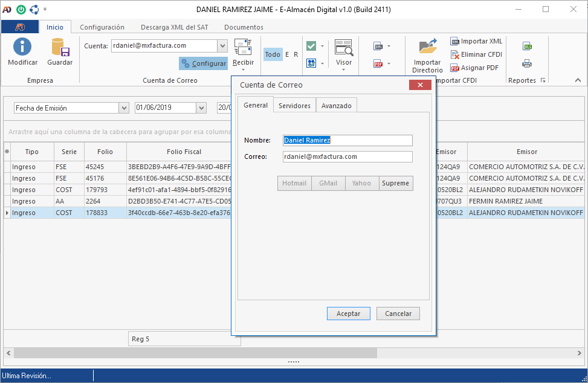Switch to the Servidores tab
Viewport: 588px width, 383px height.
pyautogui.click(x=294, y=105)
